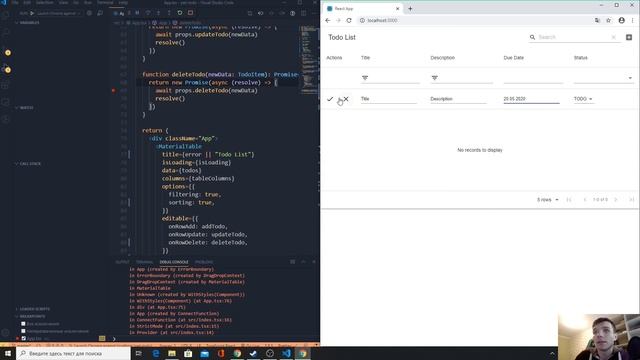Viewport: 640px width, 360px height.
Task: Click the Add todo plus icon
Action: pos(629,37)
